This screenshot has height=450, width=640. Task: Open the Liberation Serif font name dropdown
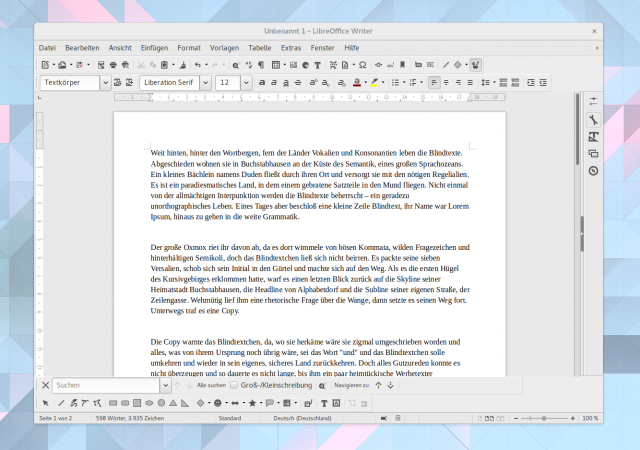(x=205, y=82)
